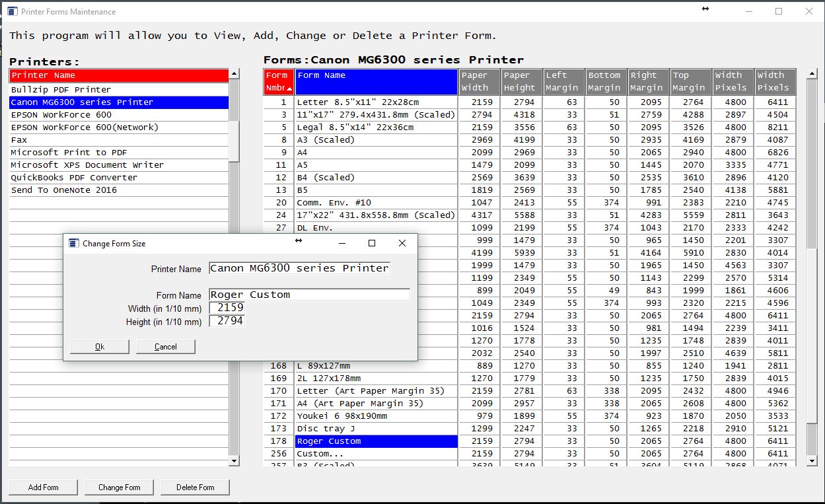
Task: Select Microsoft XPS Document Writer printer
Action: (x=119, y=165)
